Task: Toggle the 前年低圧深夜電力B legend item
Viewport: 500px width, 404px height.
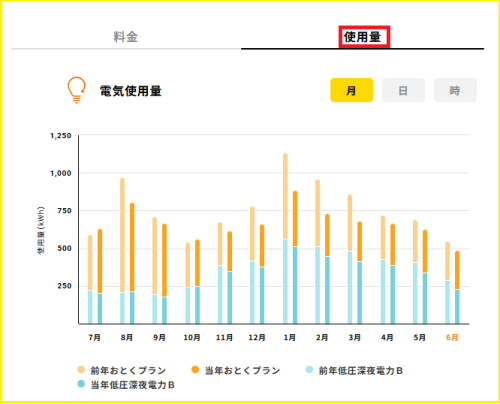Action: (354, 370)
